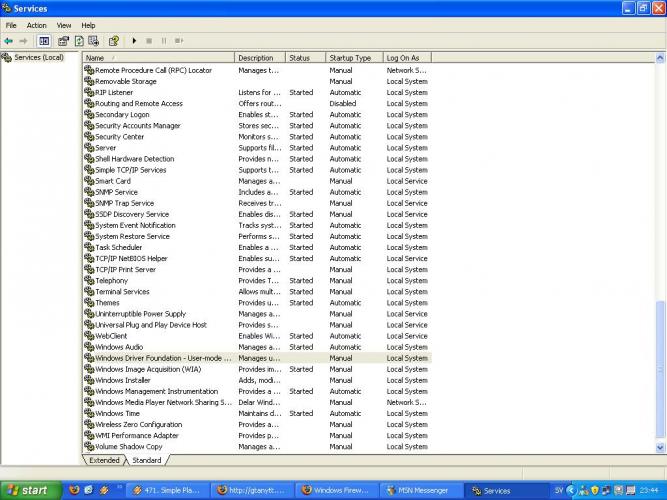Open the Action menu
667x500 pixels.
coord(37,25)
